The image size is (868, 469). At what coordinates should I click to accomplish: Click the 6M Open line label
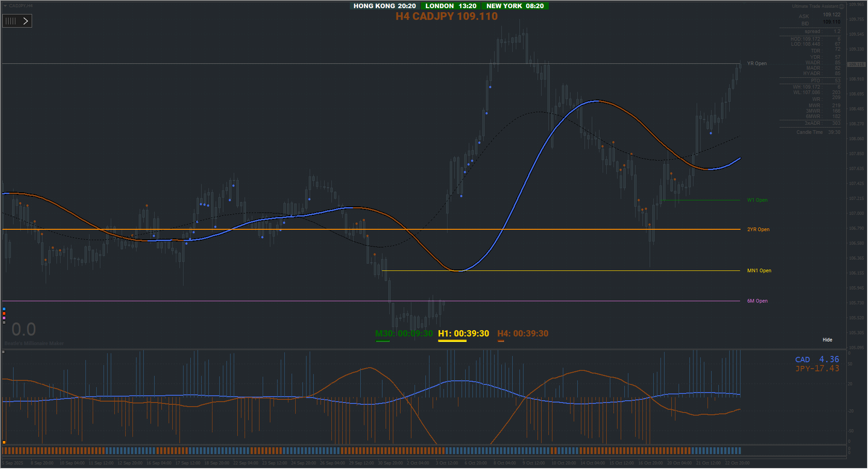point(757,301)
